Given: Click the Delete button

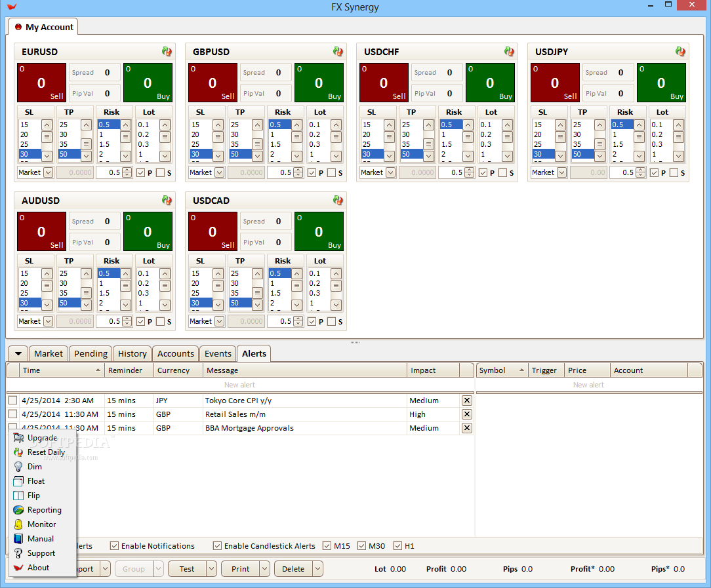Looking at the screenshot, I should (x=293, y=569).
